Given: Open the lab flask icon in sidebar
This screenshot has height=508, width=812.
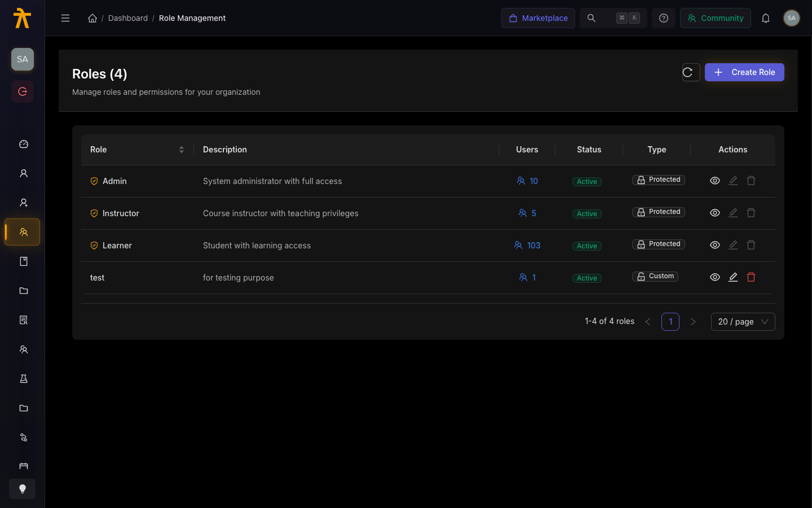Looking at the screenshot, I should point(24,379).
